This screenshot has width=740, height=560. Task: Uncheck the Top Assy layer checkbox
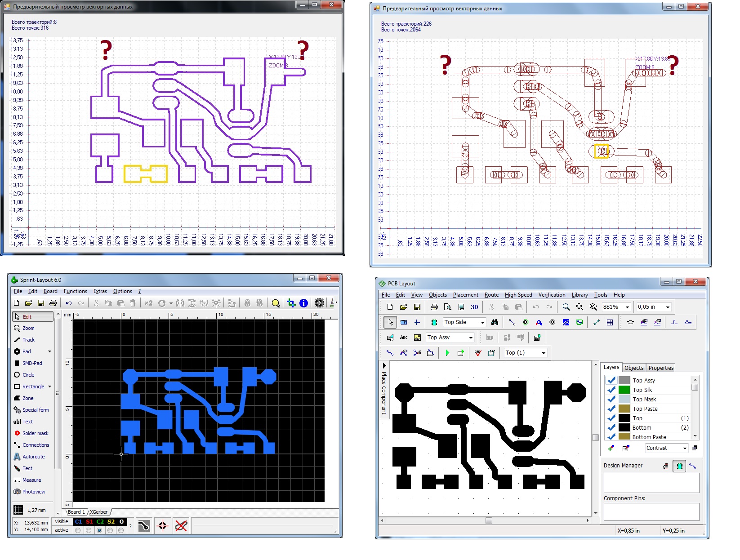611,380
